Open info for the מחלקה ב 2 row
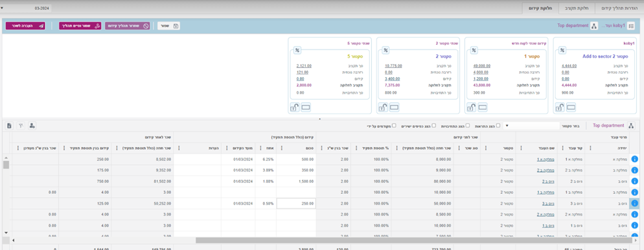Viewport: 644px width, 250px height. pyautogui.click(x=635, y=170)
